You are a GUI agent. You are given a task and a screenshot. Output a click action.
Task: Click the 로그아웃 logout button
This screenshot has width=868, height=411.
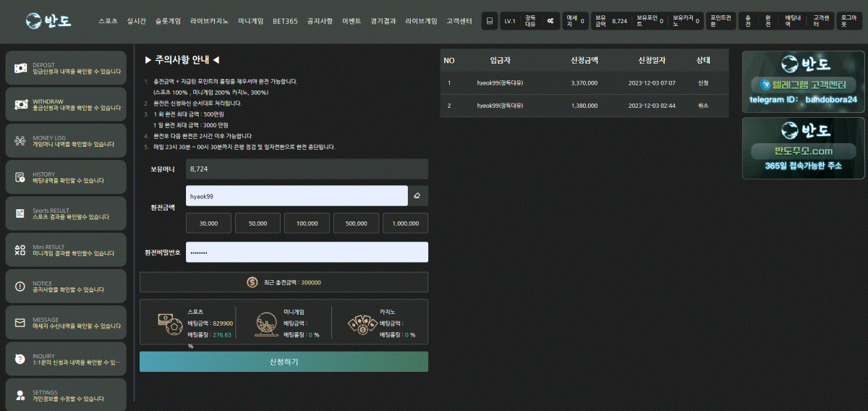click(849, 21)
